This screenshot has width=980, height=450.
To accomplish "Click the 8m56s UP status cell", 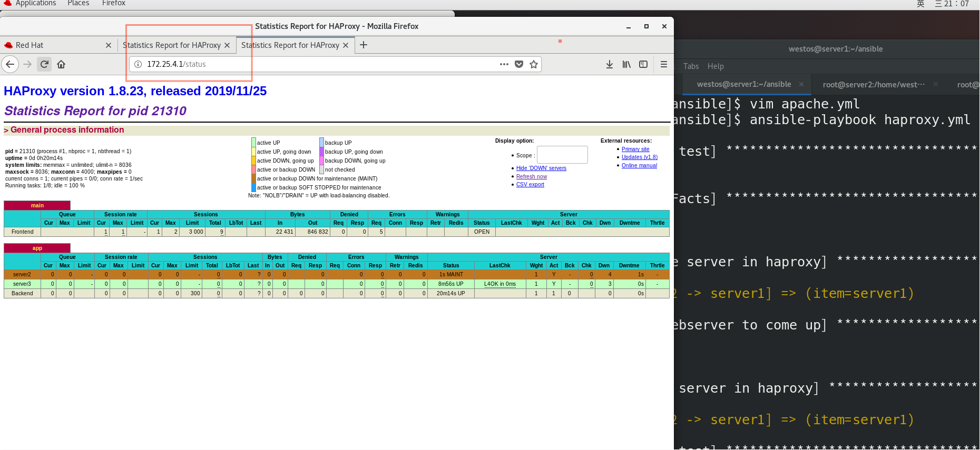I will pos(451,284).
